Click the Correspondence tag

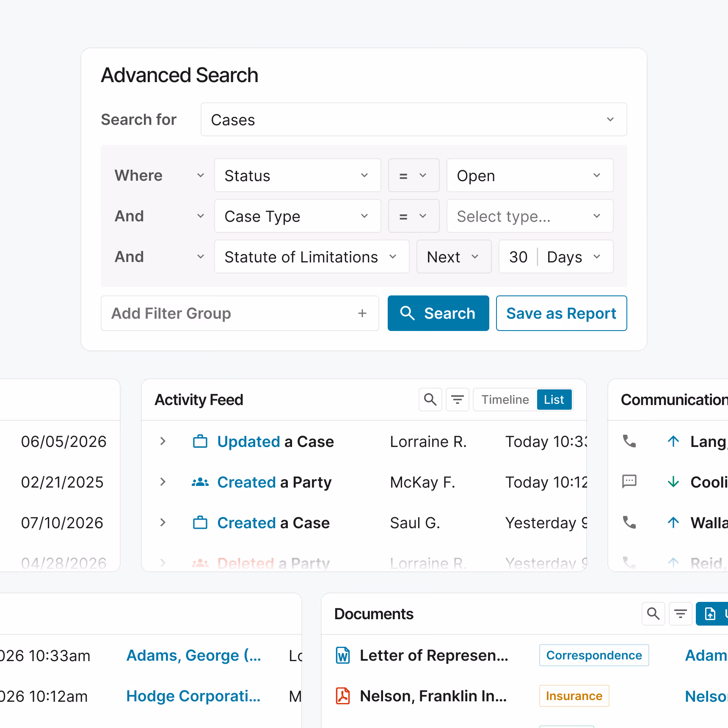594,655
